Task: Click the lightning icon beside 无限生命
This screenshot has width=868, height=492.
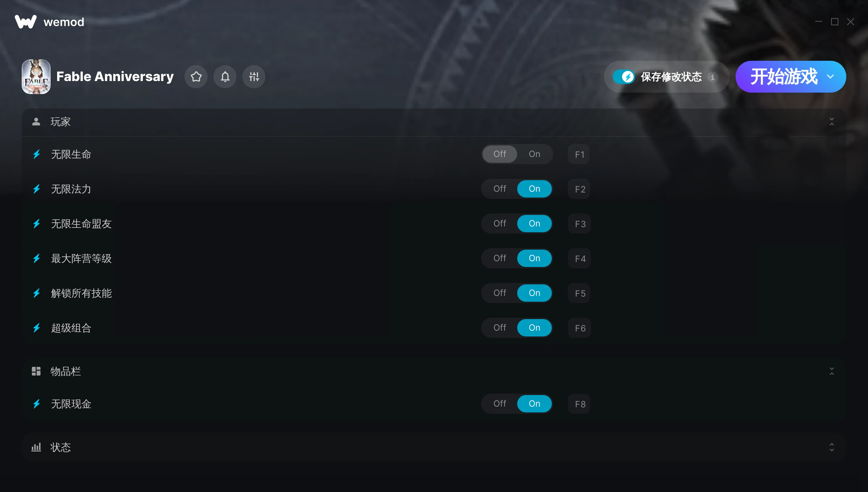Action: point(37,154)
